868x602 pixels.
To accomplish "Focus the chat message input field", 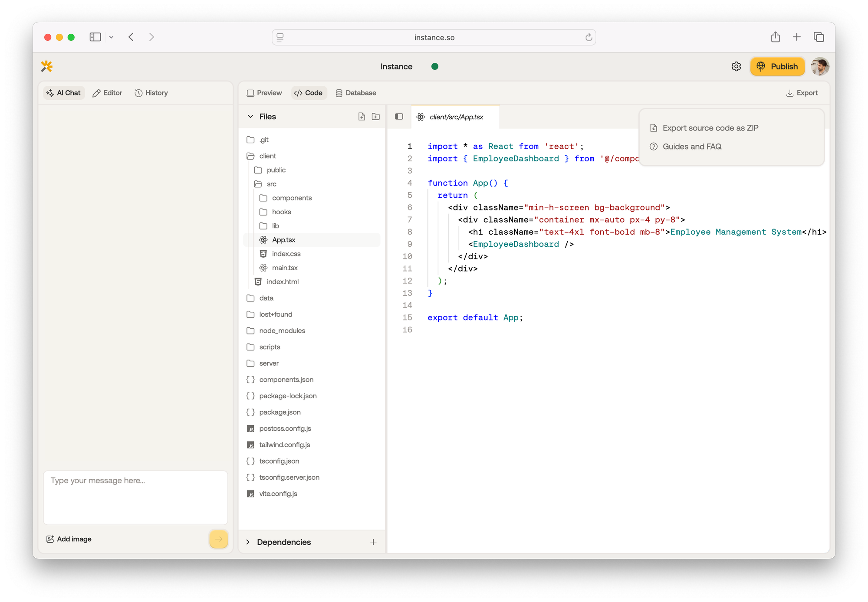I will [135, 497].
